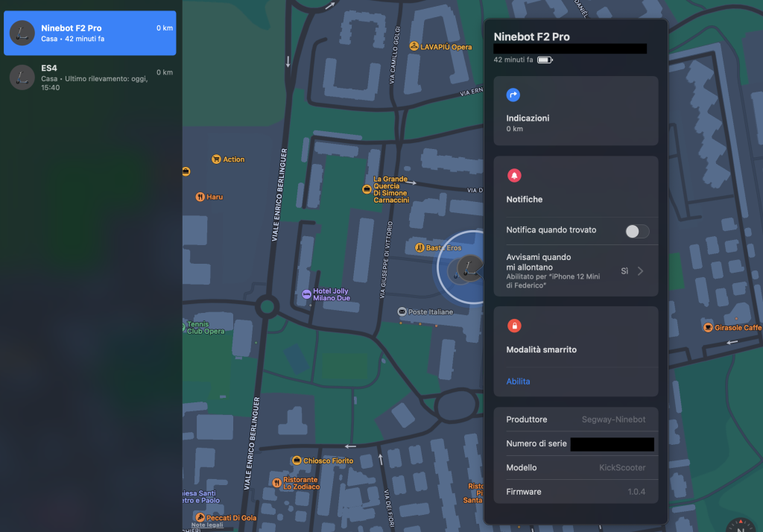This screenshot has height=532, width=763.
Task: Click Tennis Club Opera marker
Action: pos(204,328)
